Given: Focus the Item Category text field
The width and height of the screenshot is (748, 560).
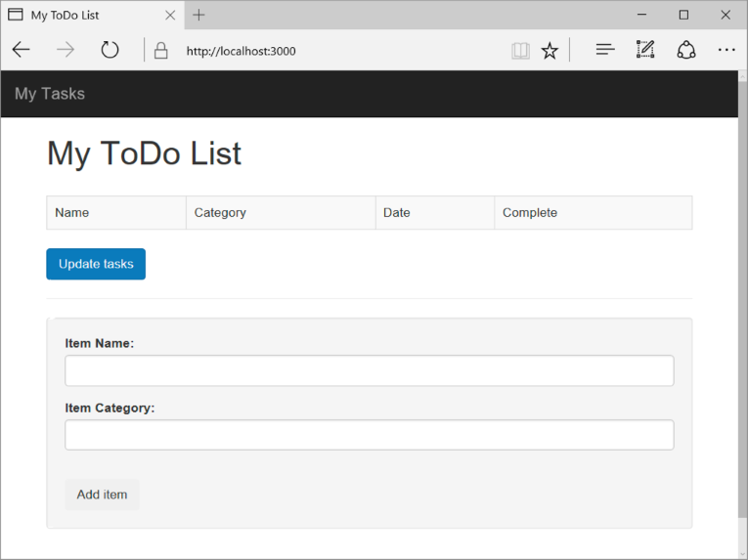Looking at the screenshot, I should coord(369,435).
